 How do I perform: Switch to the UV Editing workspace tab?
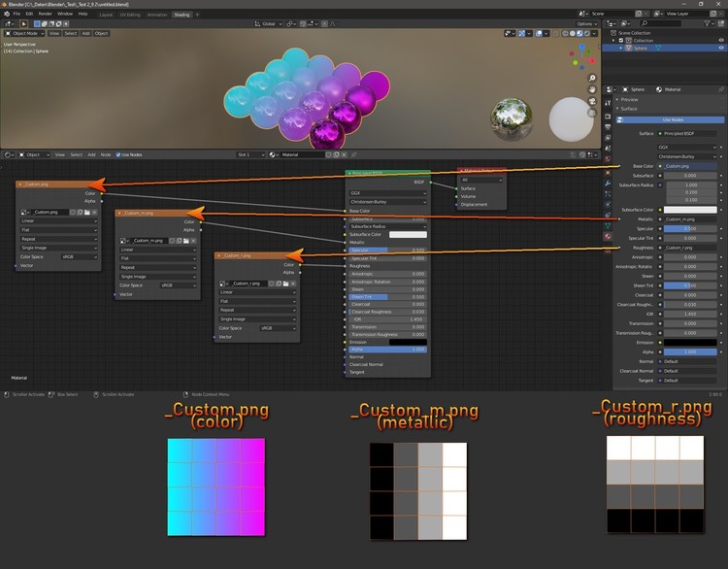[128, 15]
